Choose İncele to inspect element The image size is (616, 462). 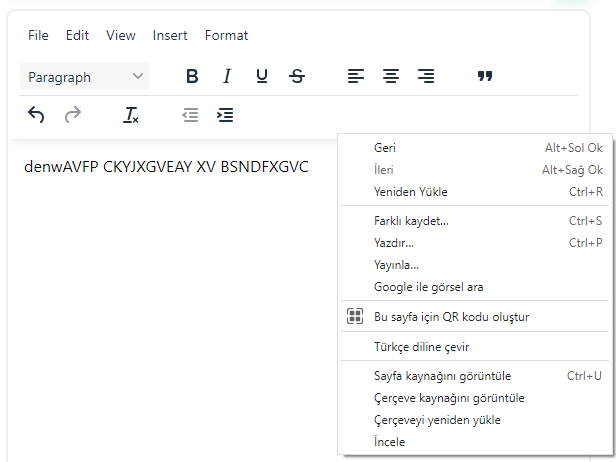[x=475, y=442]
